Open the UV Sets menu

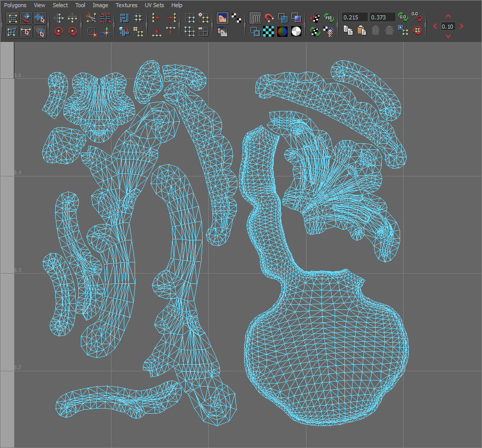154,5
